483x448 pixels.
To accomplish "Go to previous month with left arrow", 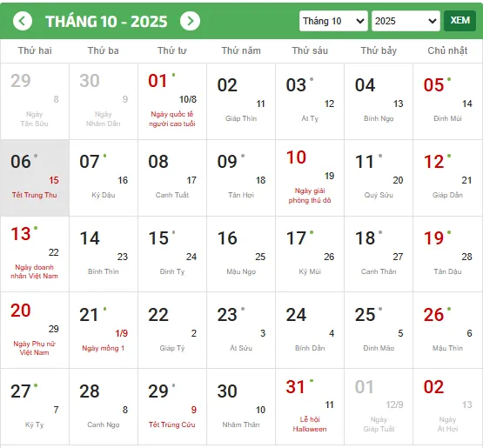I will (x=23, y=21).
